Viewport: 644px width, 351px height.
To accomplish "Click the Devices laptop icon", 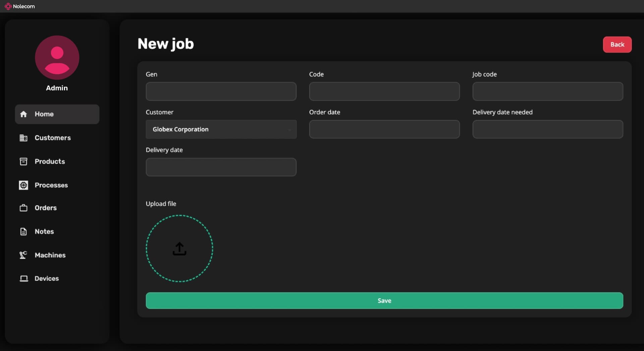I will (23, 279).
